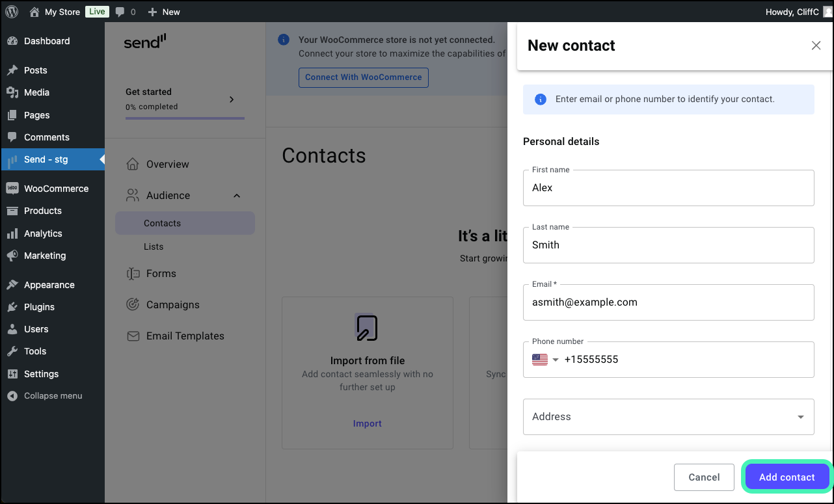Click the Email Templates envelope icon
This screenshot has width=834, height=504.
pos(133,336)
